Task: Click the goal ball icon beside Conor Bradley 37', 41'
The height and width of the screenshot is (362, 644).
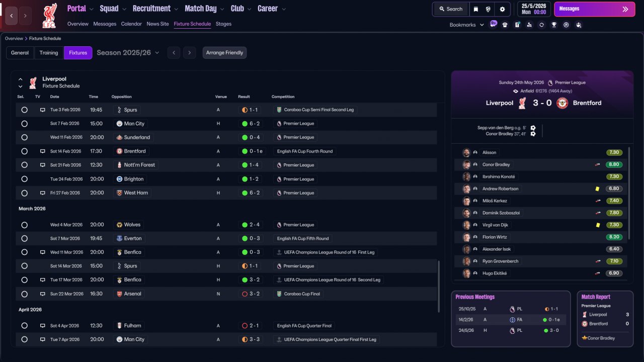Action: (x=533, y=134)
